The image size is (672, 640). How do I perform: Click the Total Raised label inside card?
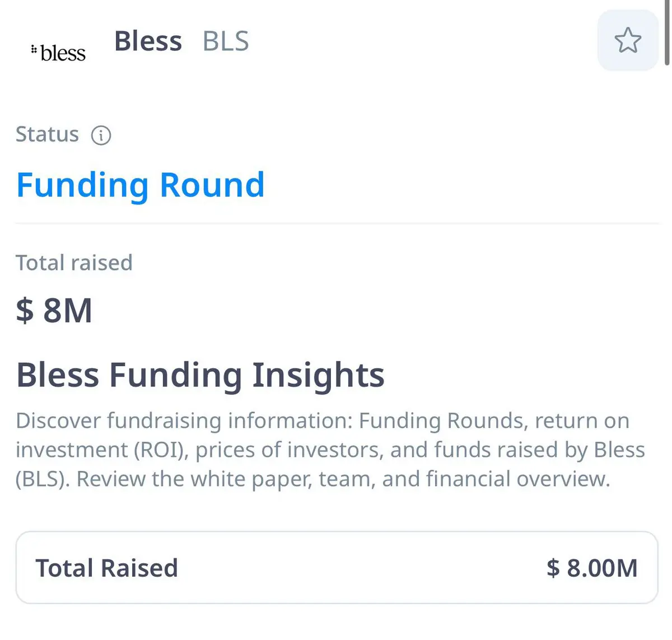click(x=106, y=568)
